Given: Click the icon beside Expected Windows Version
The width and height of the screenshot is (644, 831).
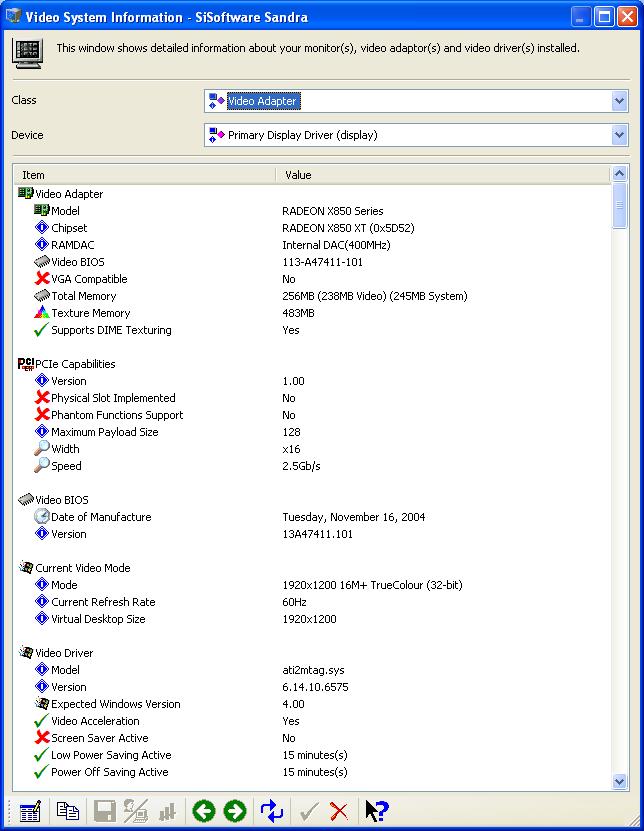Looking at the screenshot, I should [42, 703].
